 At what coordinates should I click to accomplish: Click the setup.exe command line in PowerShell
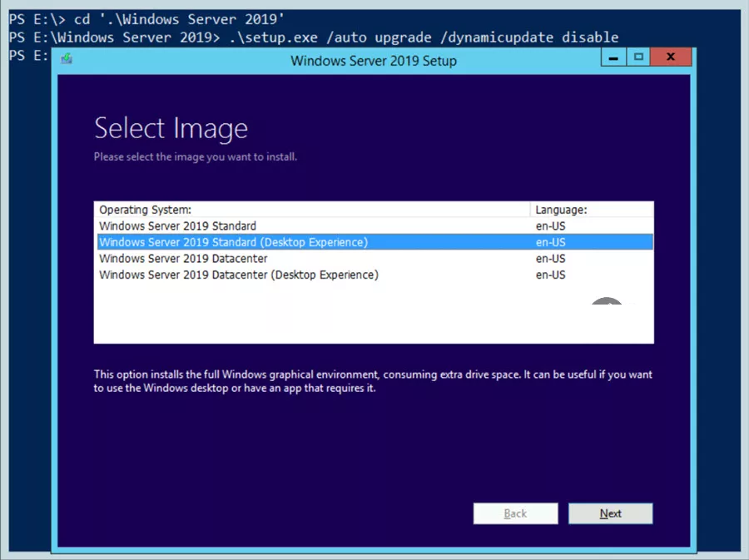point(314,37)
